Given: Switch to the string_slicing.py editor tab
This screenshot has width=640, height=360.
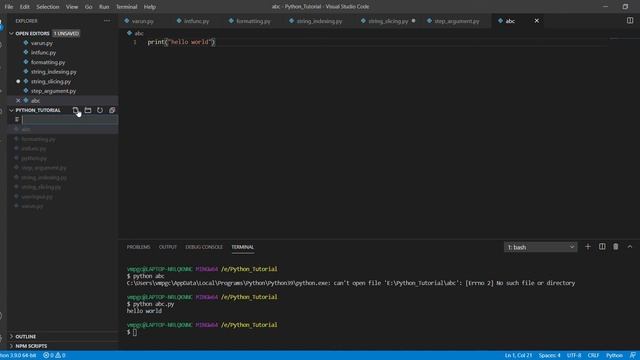Looking at the screenshot, I should coord(388,21).
